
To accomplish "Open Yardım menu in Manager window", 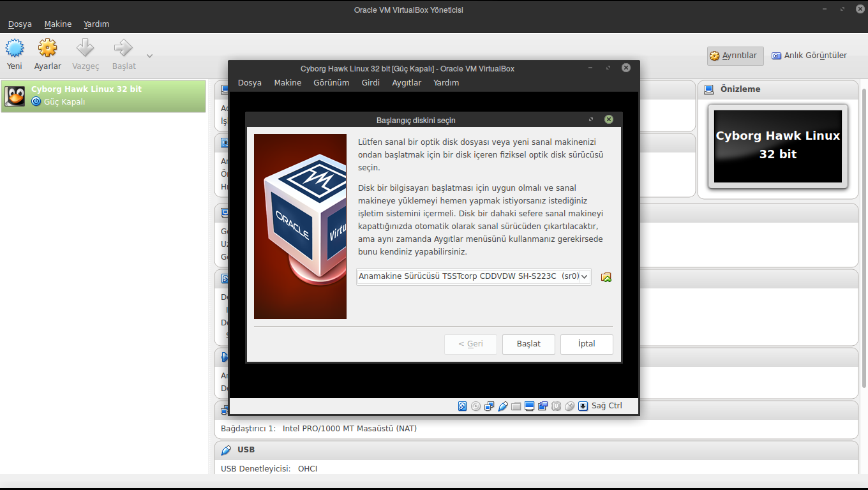I will 96,24.
